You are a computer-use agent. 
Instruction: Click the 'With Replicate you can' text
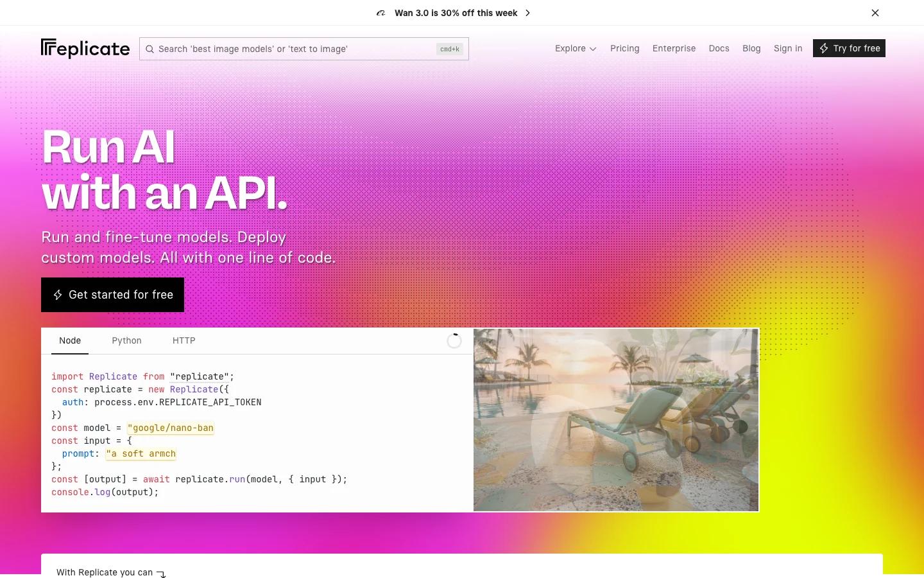click(x=105, y=572)
